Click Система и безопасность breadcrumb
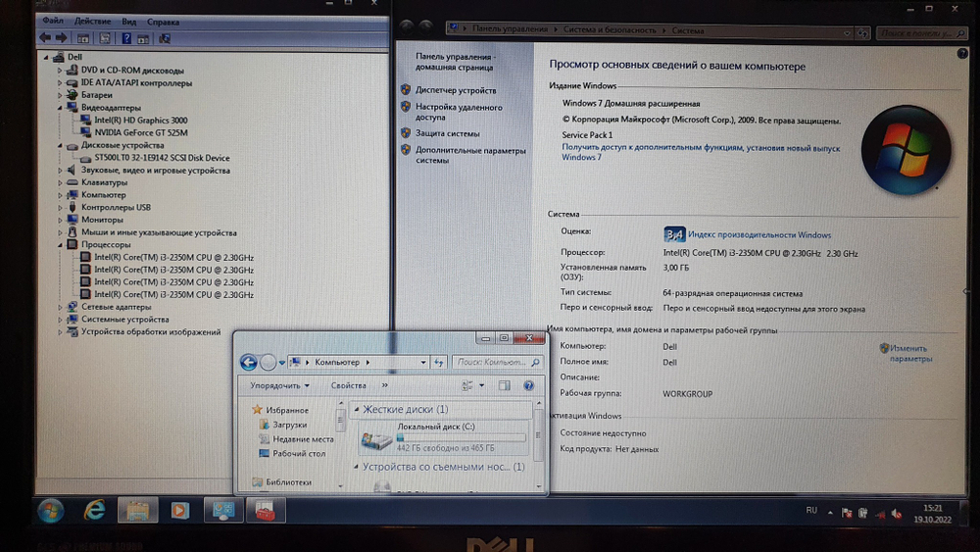This screenshot has width=980, height=552. click(x=610, y=30)
